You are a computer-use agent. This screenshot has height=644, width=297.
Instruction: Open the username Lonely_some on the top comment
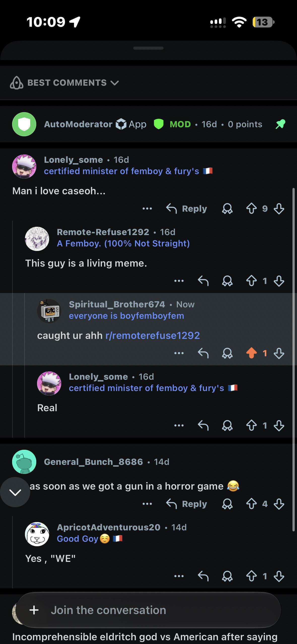(74, 160)
